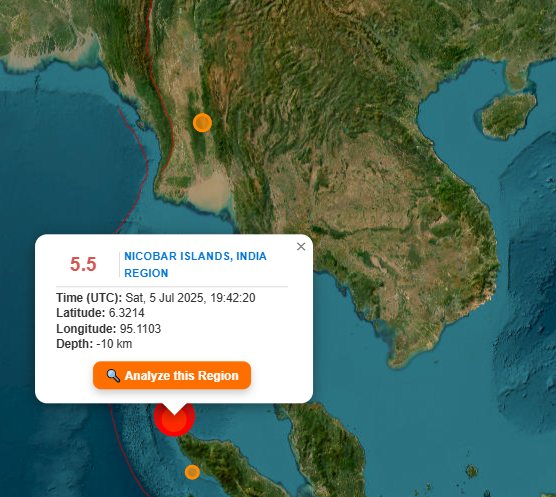Screen dimensions: 556x497
Task: Select the orange earthquake marker in Myanmar
Action: coord(202,123)
